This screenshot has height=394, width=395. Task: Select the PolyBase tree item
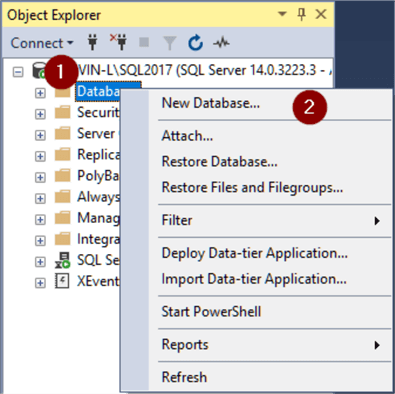98,176
